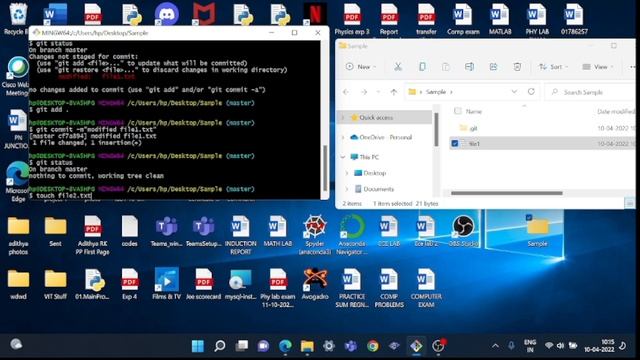Open the New dropdown in Explorer
Screen dimensions: 640x360
[x=361, y=67]
